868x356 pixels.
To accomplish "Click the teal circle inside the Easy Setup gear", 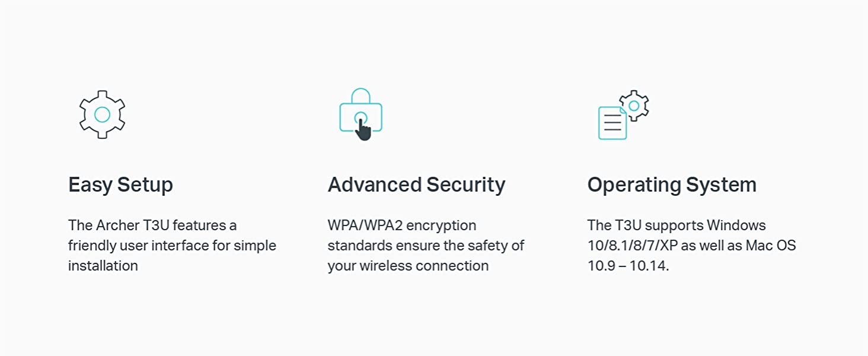I will [102, 115].
